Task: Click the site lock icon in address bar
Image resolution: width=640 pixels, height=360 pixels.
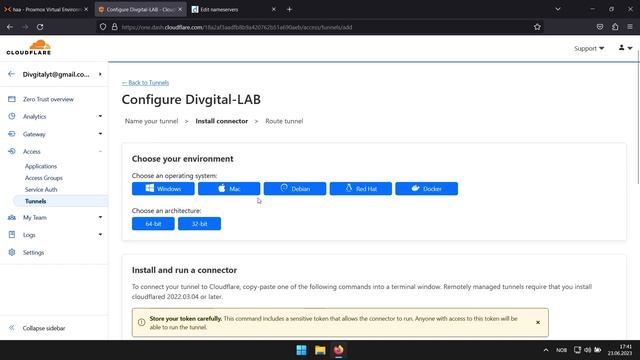Action: [x=115, y=27]
